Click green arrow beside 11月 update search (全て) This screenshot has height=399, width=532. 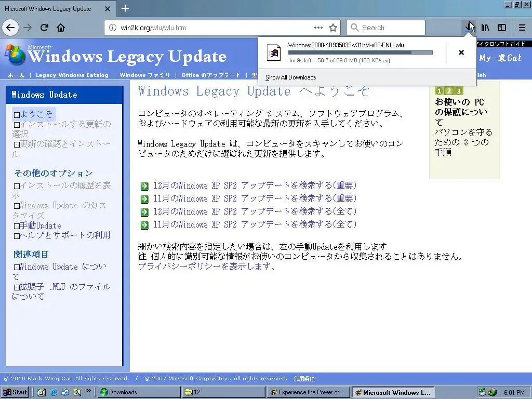point(145,225)
